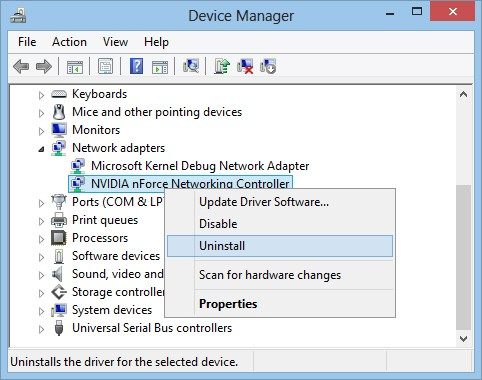Maximize the Device Manager window
The height and width of the screenshot is (380, 482).
(x=417, y=12)
